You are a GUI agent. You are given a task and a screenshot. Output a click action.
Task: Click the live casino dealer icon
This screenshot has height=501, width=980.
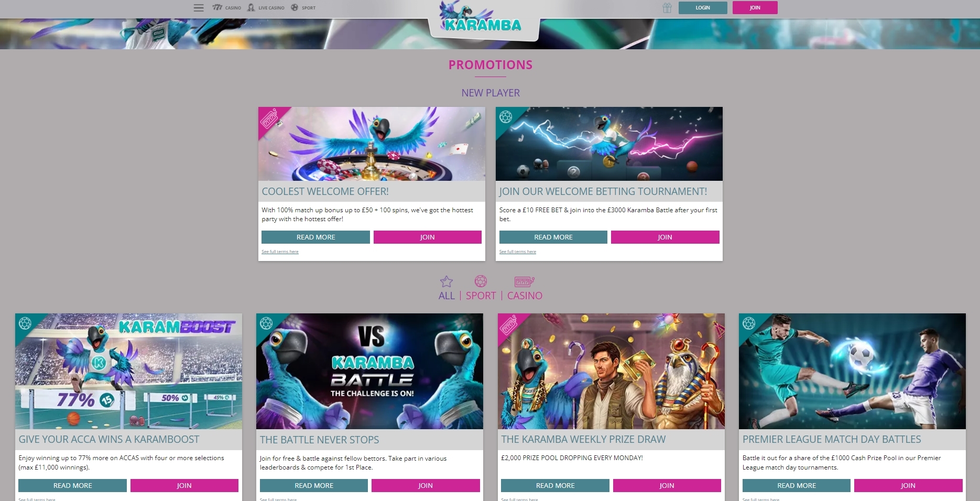[x=251, y=8]
